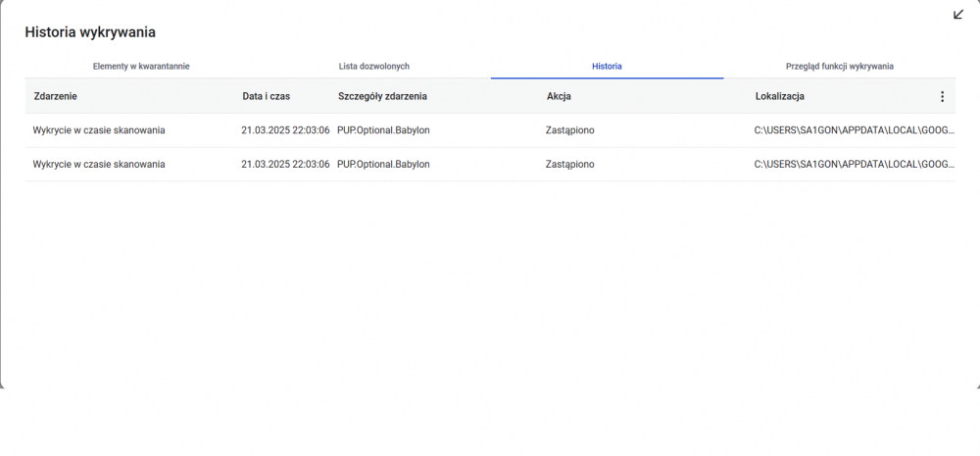980x456 pixels.
Task: Click the file path in the second row
Action: pos(853,165)
